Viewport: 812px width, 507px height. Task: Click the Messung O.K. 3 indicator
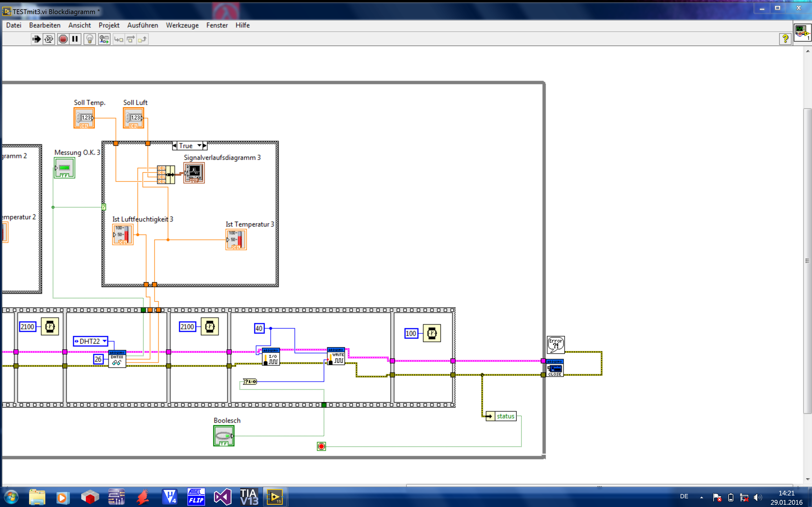tap(64, 168)
